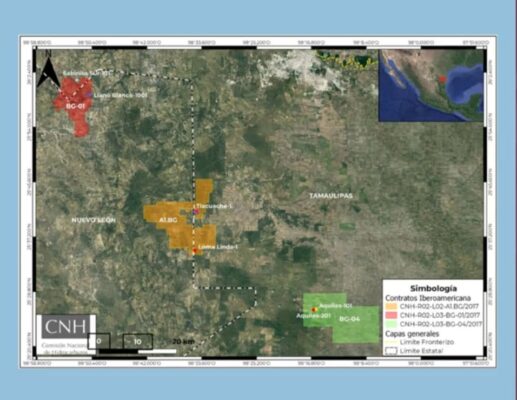Click the Límite Estatal legend symbol
The height and width of the screenshot is (400, 517).
(x=391, y=351)
